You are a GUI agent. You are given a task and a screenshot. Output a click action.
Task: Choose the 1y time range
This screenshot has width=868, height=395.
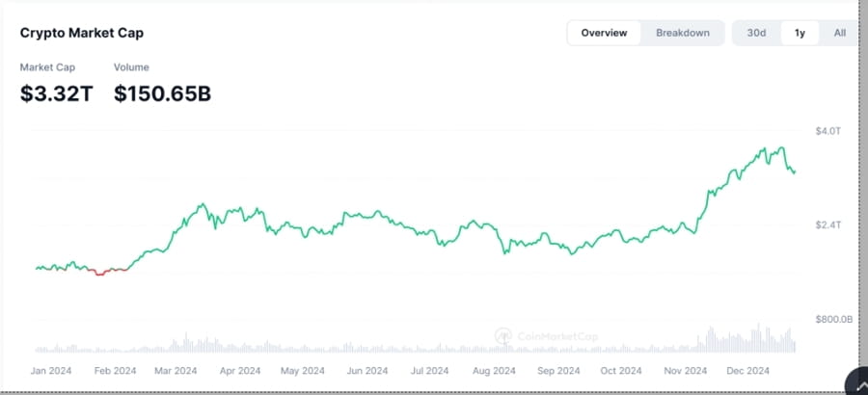[x=800, y=33]
